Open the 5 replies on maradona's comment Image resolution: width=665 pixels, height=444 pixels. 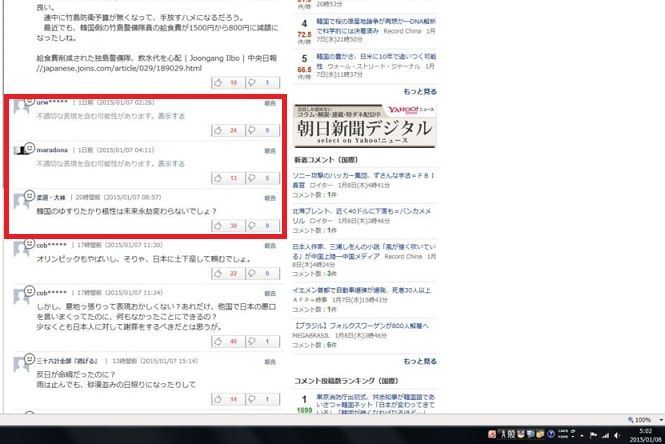pos(263,178)
